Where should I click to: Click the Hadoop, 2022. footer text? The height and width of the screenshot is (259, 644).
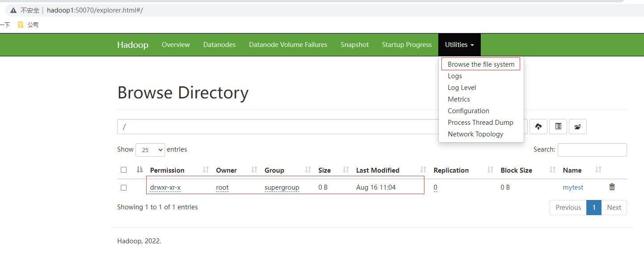(139, 241)
